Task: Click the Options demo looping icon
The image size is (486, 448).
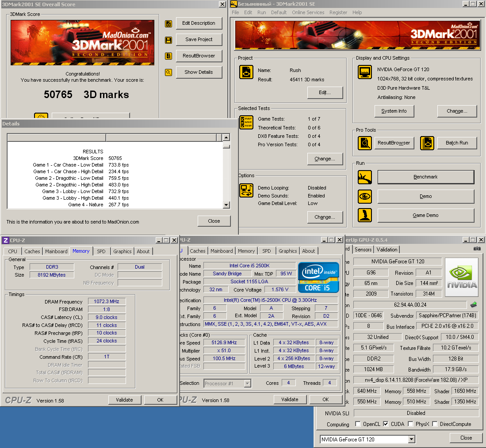Action: click(x=246, y=190)
